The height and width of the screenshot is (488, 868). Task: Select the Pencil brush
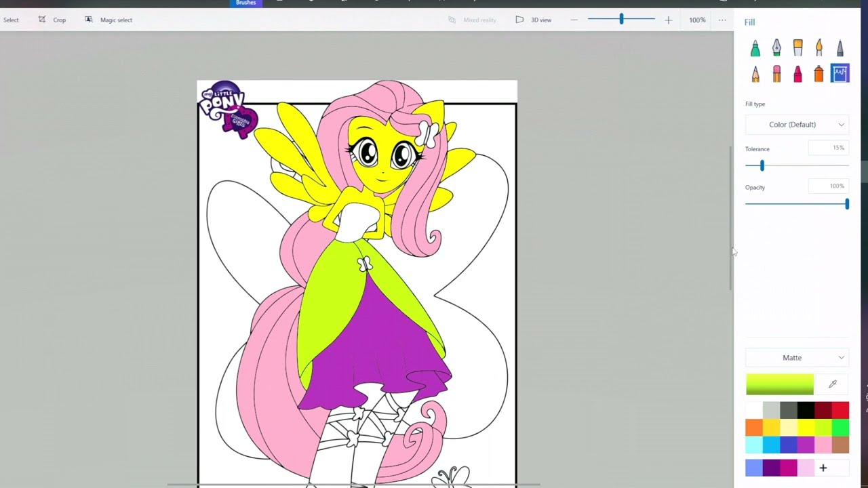point(755,73)
